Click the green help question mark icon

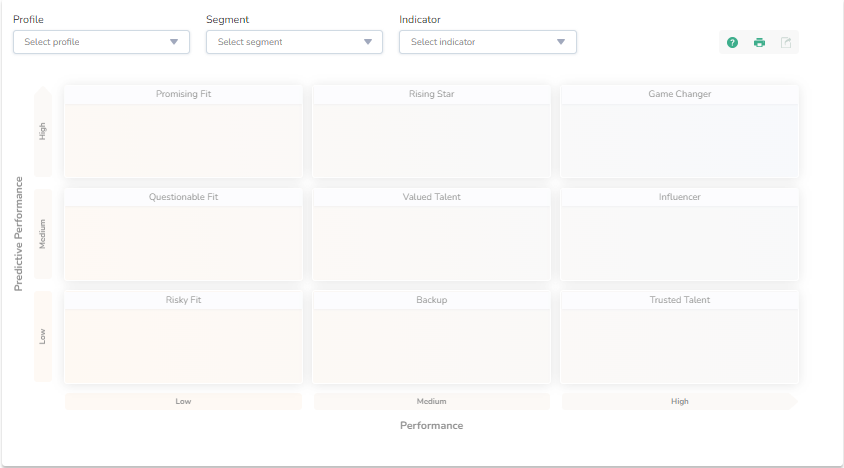point(732,42)
